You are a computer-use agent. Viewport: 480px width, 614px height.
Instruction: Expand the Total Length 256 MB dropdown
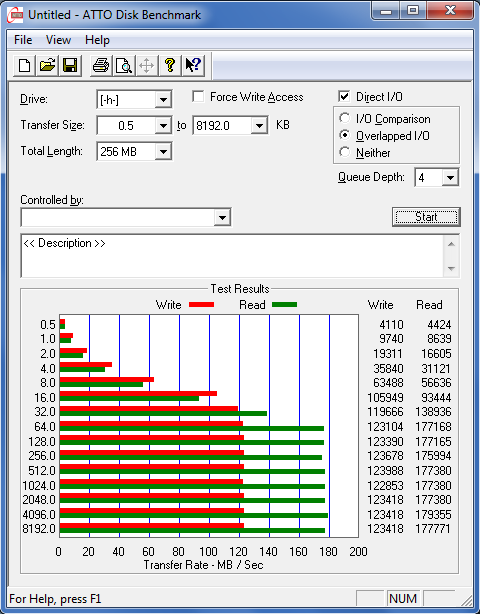[163, 152]
